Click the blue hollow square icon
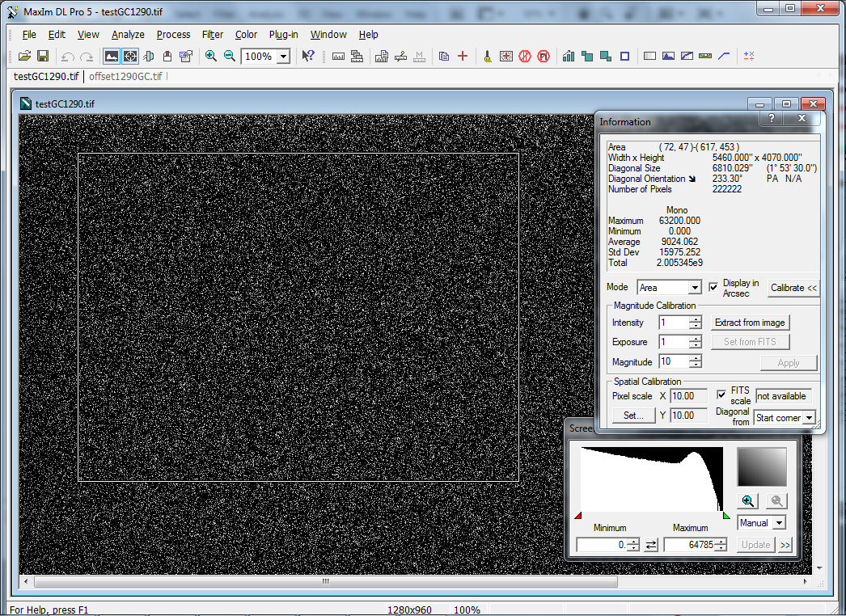 [624, 56]
